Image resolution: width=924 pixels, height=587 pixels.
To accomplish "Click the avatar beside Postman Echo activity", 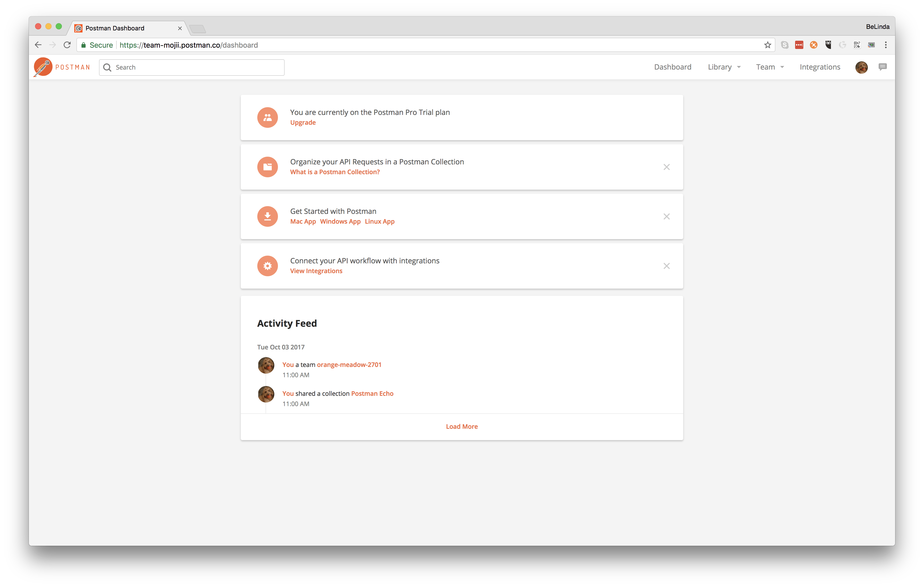I will coord(266,394).
